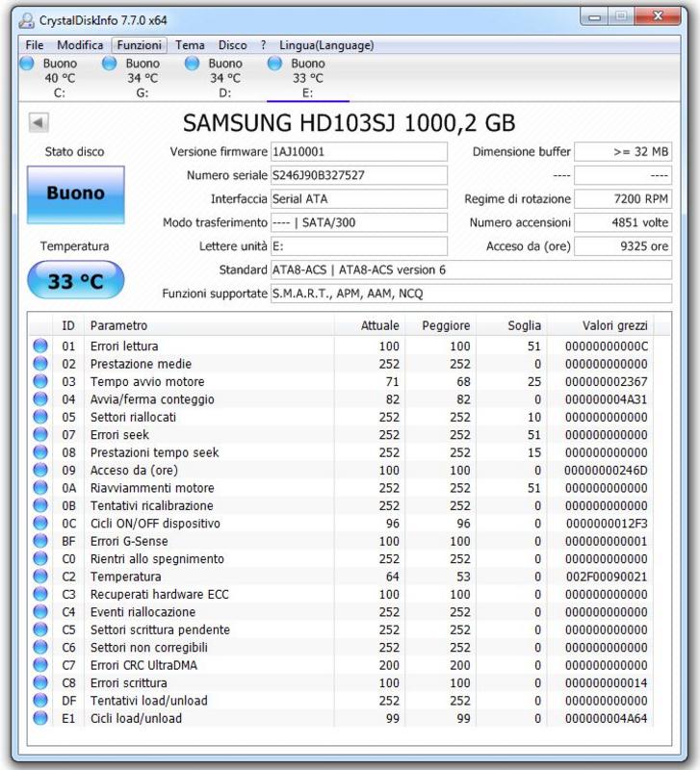Select drive C: status indicator at 40 °C
Screen dimensions: 700x770
[28, 64]
